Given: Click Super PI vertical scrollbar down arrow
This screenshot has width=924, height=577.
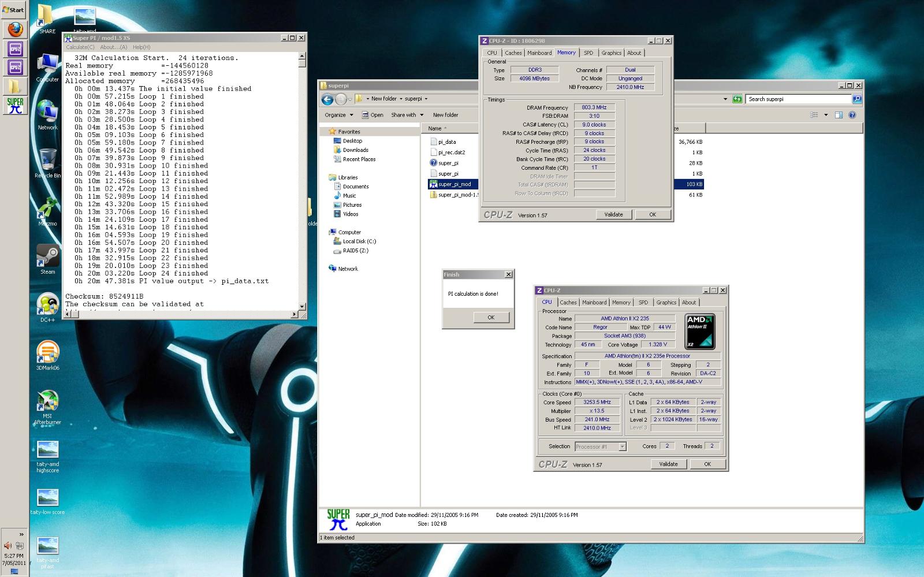Looking at the screenshot, I should click(x=302, y=306).
